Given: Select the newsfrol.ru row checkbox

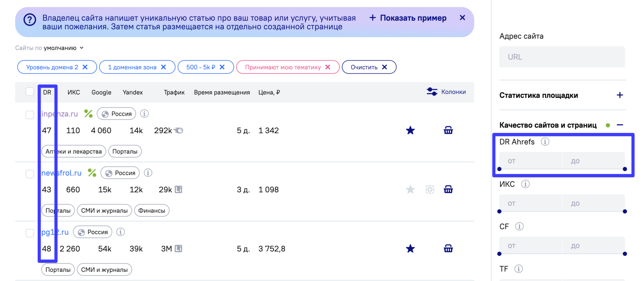Looking at the screenshot, I should [30, 174].
